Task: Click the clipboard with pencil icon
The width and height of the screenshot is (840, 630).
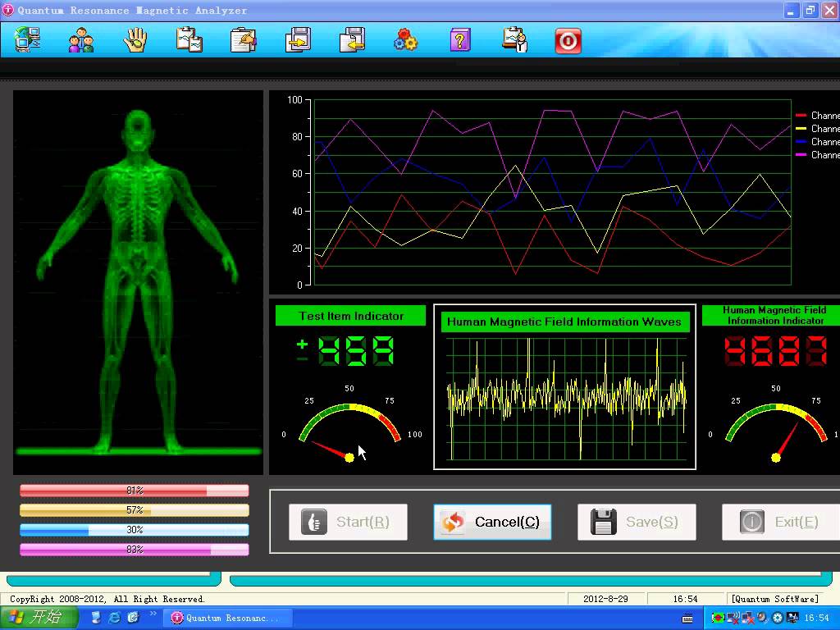Action: [243, 39]
